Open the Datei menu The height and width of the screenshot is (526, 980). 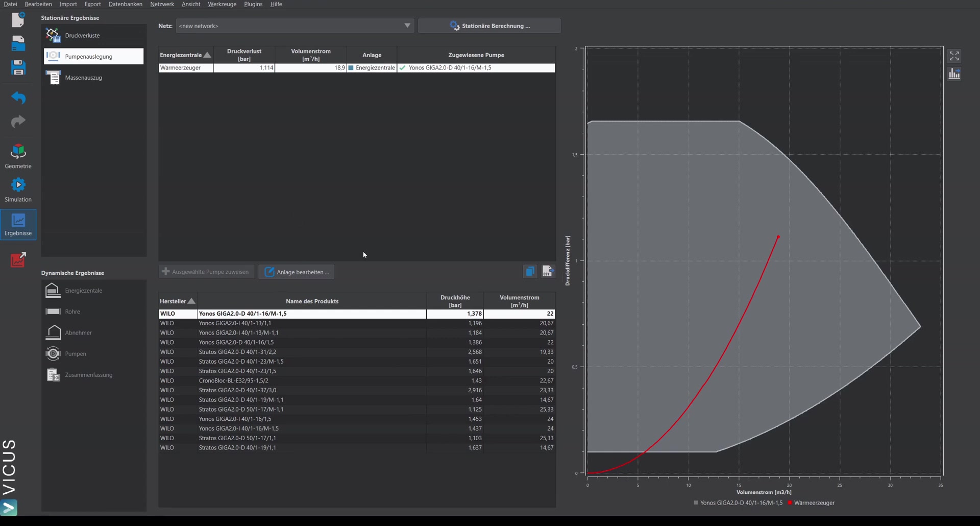click(x=10, y=4)
